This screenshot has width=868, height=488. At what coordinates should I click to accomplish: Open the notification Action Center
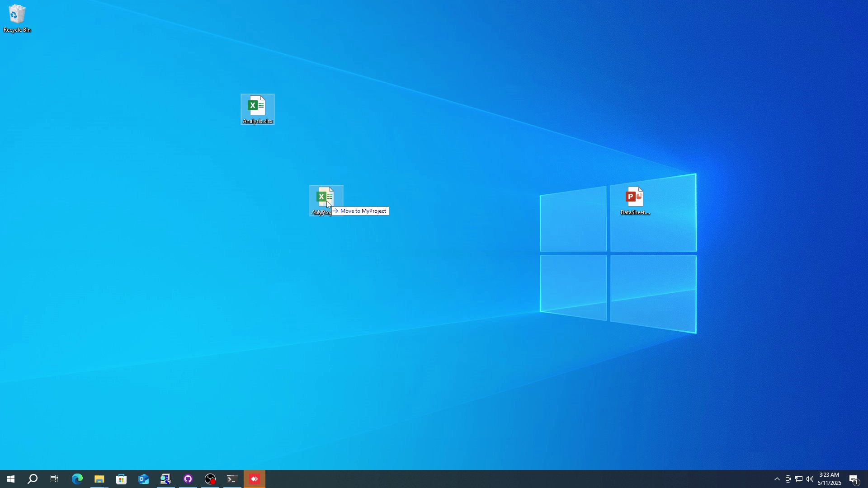point(854,479)
